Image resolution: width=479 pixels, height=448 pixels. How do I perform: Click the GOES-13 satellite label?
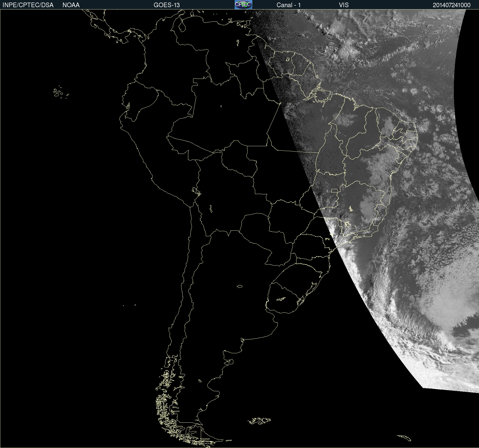(x=167, y=5)
